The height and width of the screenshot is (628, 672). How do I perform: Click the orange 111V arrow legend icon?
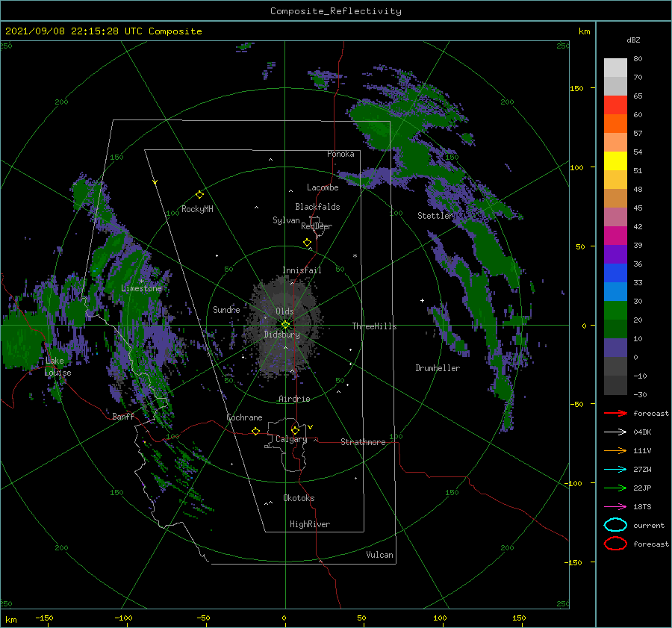615,450
